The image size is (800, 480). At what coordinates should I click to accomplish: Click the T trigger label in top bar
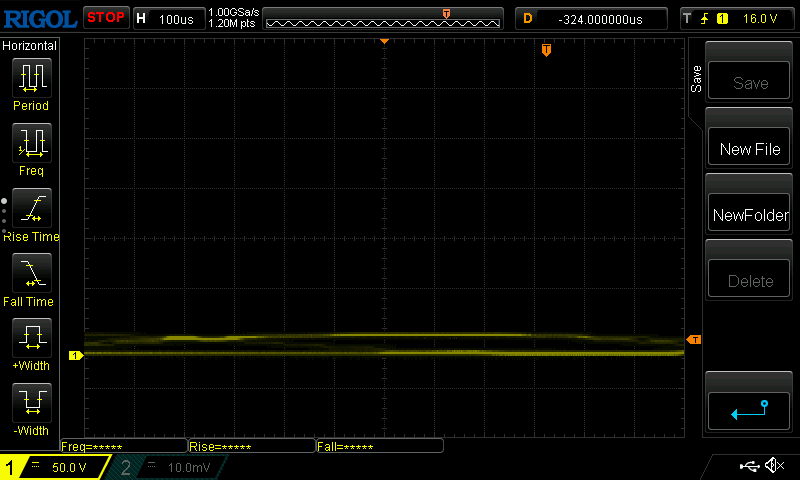[687, 19]
